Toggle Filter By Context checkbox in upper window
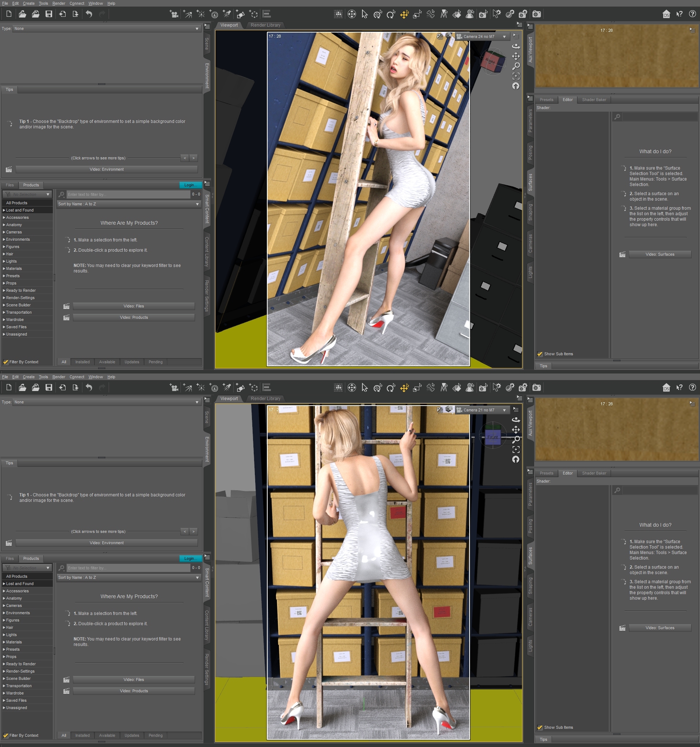The height and width of the screenshot is (747, 700). tap(5, 362)
